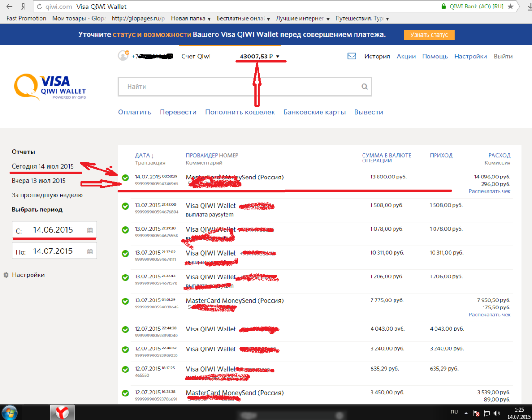Open the Windows Start menu orb

point(9,412)
